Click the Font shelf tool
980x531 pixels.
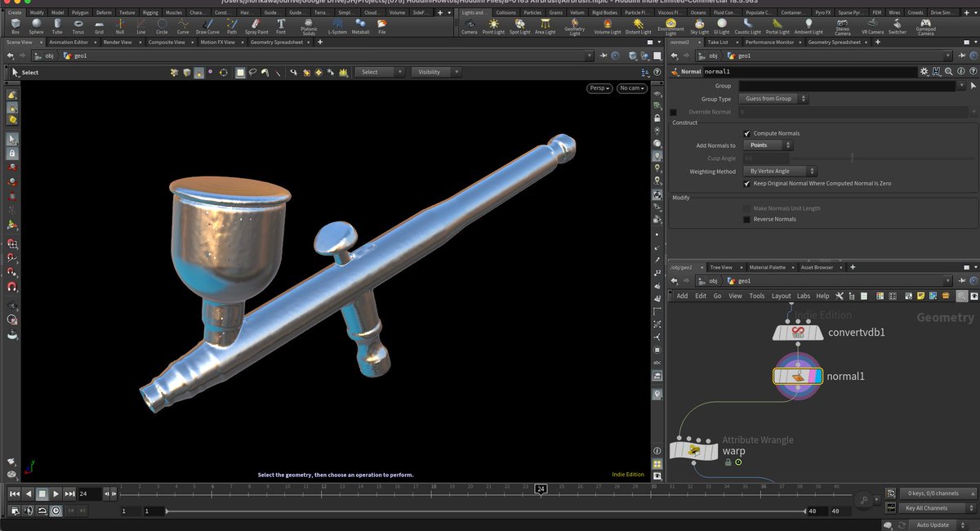[281, 26]
